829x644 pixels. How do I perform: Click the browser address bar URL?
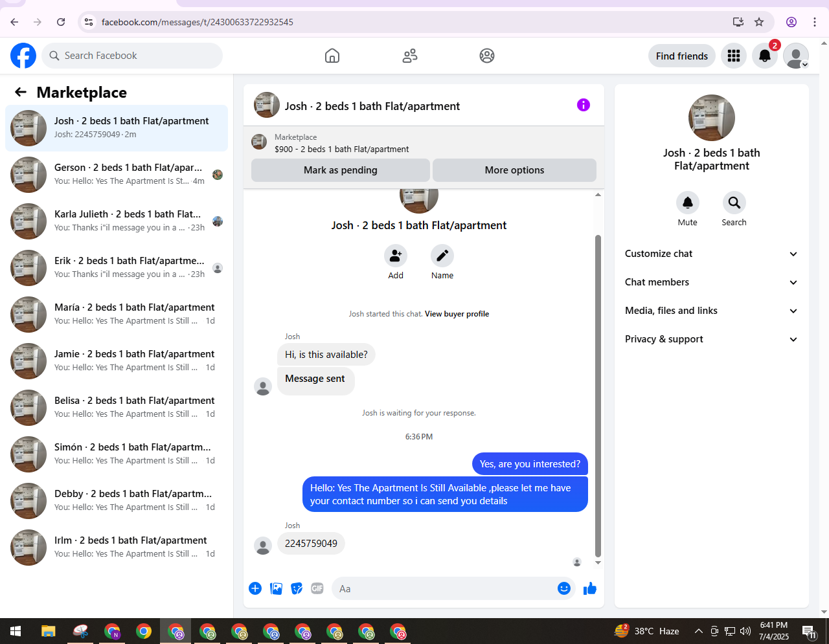197,22
